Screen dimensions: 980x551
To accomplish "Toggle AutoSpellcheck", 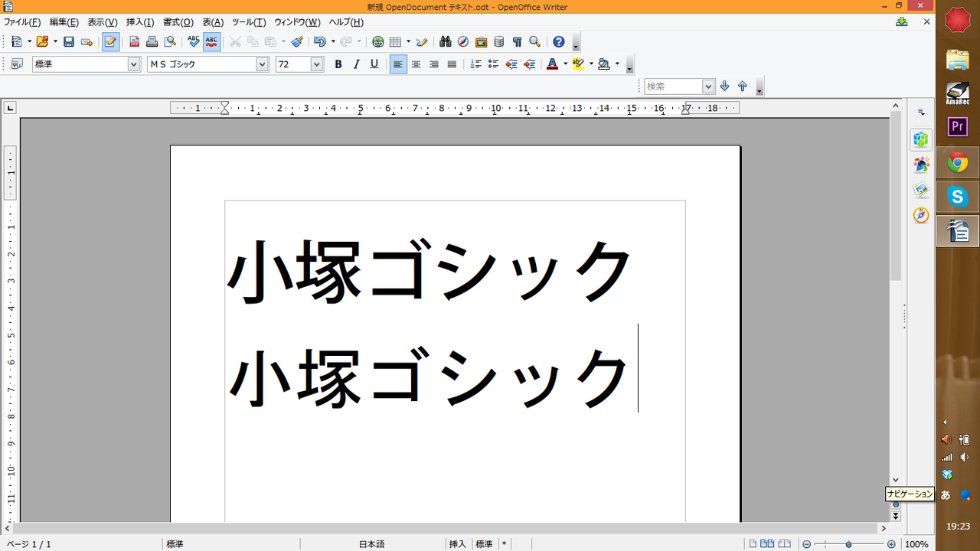I will (212, 42).
